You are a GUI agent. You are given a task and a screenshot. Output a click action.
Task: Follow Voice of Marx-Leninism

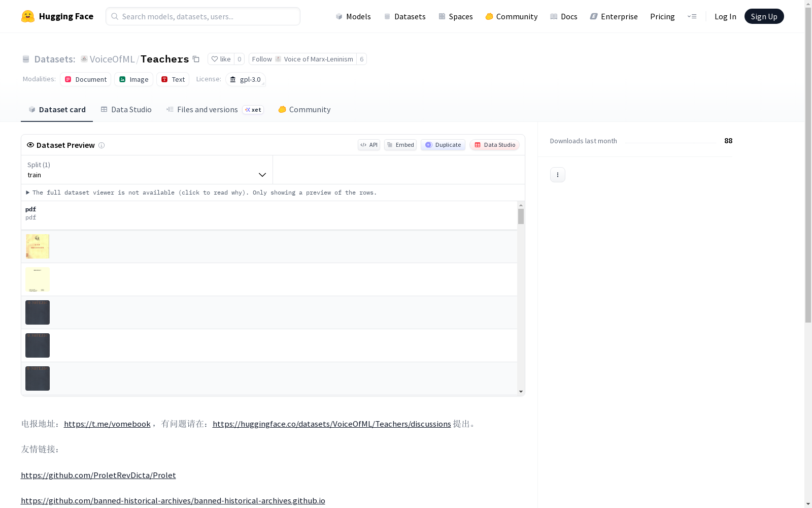(x=302, y=59)
